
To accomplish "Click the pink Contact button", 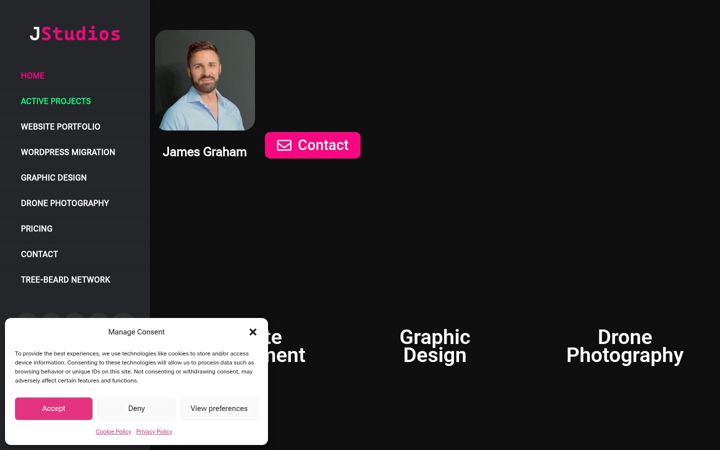I will [x=313, y=145].
